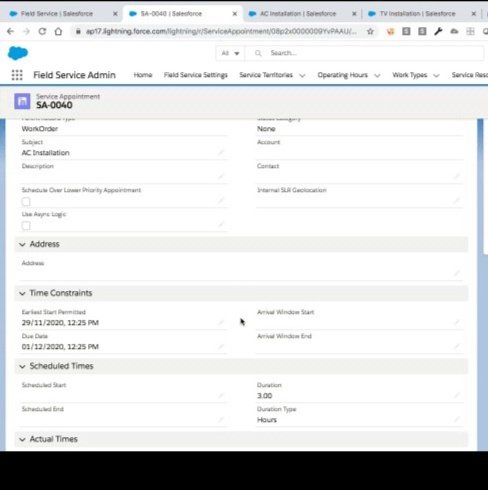
Task: Close the SA-0040 browser tab
Action: point(235,14)
